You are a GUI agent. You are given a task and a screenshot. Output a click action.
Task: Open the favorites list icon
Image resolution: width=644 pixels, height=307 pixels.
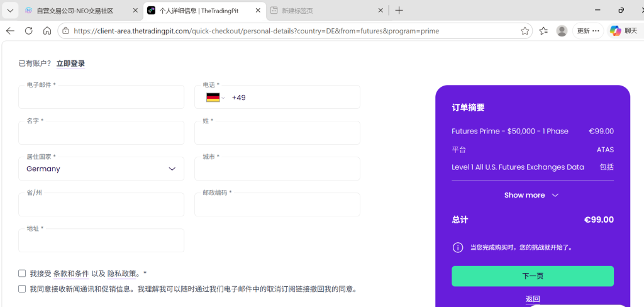click(x=543, y=31)
